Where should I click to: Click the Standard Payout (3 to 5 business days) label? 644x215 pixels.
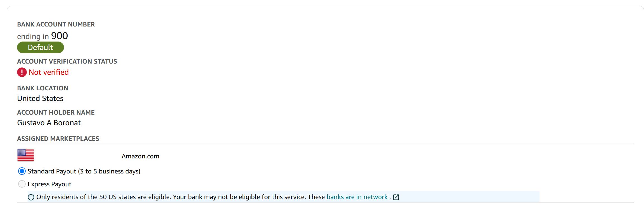84,171
